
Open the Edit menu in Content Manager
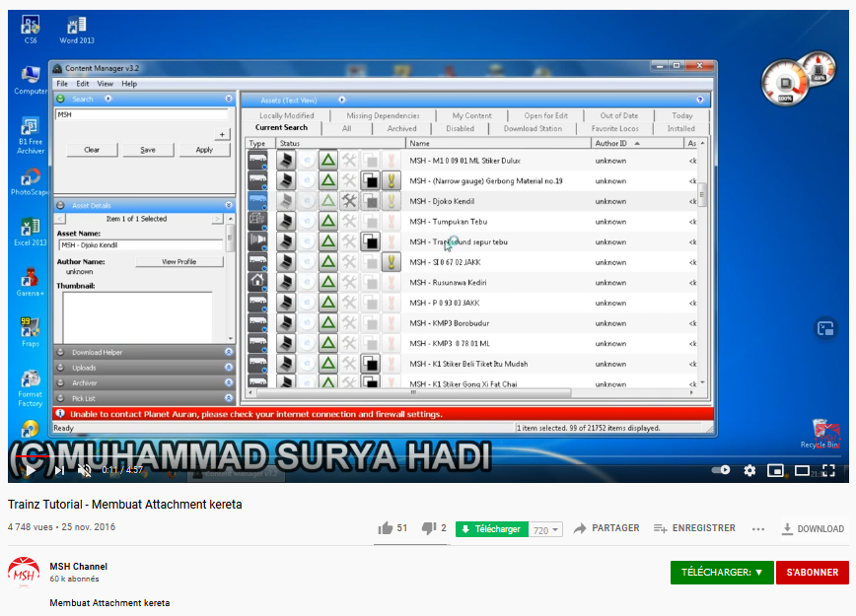[x=83, y=84]
